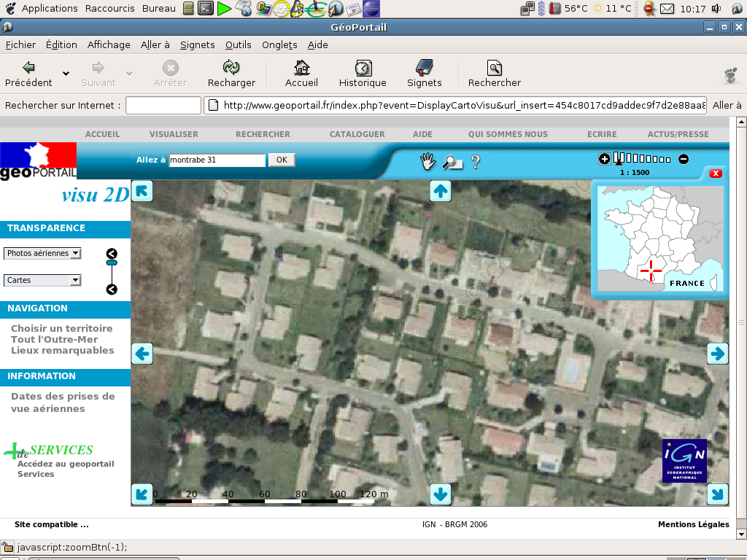Click the geoportail logo

(x=38, y=161)
